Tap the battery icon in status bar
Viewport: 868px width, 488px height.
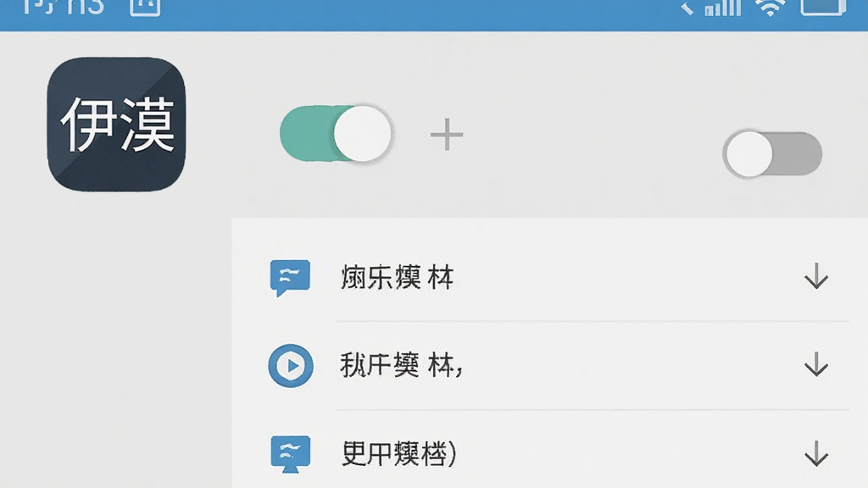(x=823, y=7)
